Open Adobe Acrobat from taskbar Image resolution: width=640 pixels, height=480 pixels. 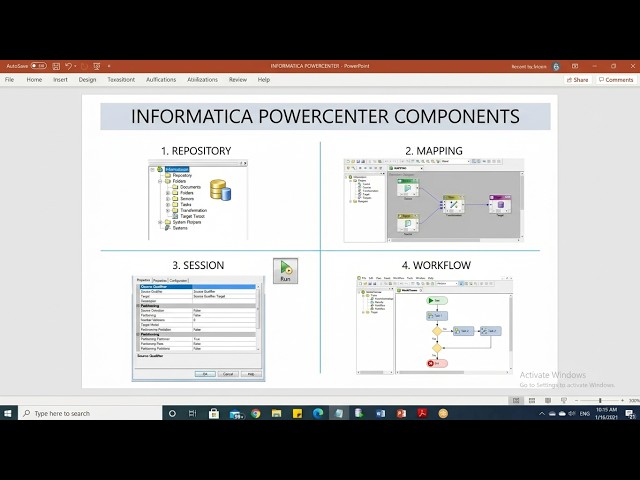click(x=422, y=413)
